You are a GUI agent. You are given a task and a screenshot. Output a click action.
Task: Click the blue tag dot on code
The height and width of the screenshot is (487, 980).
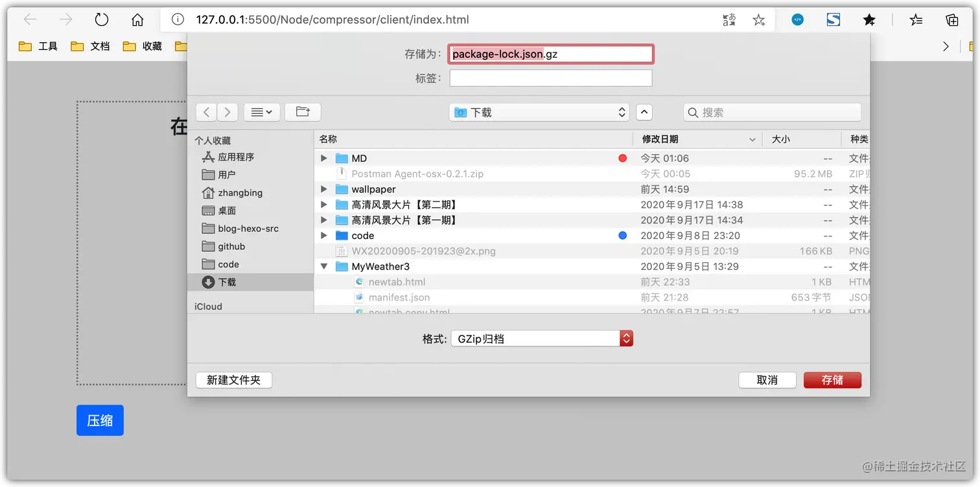(623, 236)
